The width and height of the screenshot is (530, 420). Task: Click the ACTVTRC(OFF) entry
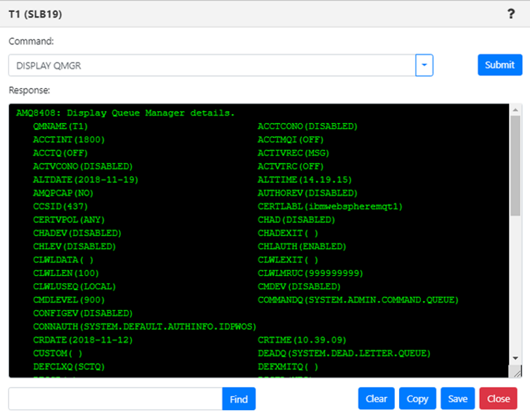291,166
